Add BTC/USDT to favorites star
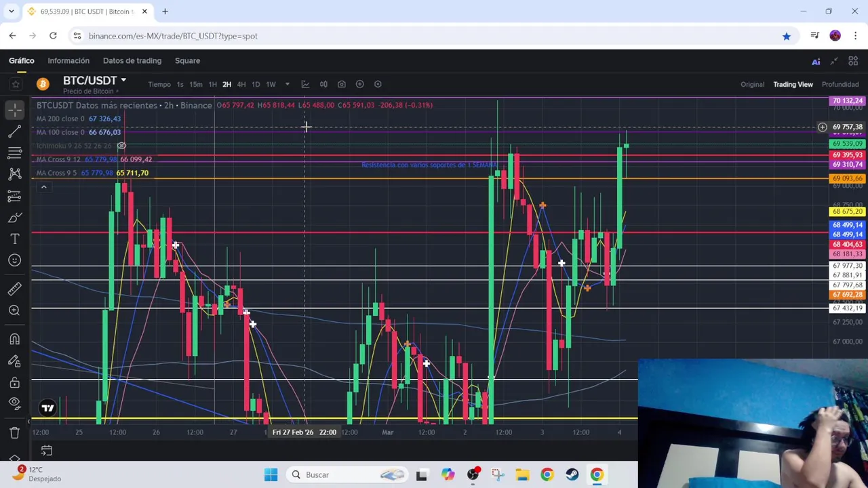 tap(15, 84)
